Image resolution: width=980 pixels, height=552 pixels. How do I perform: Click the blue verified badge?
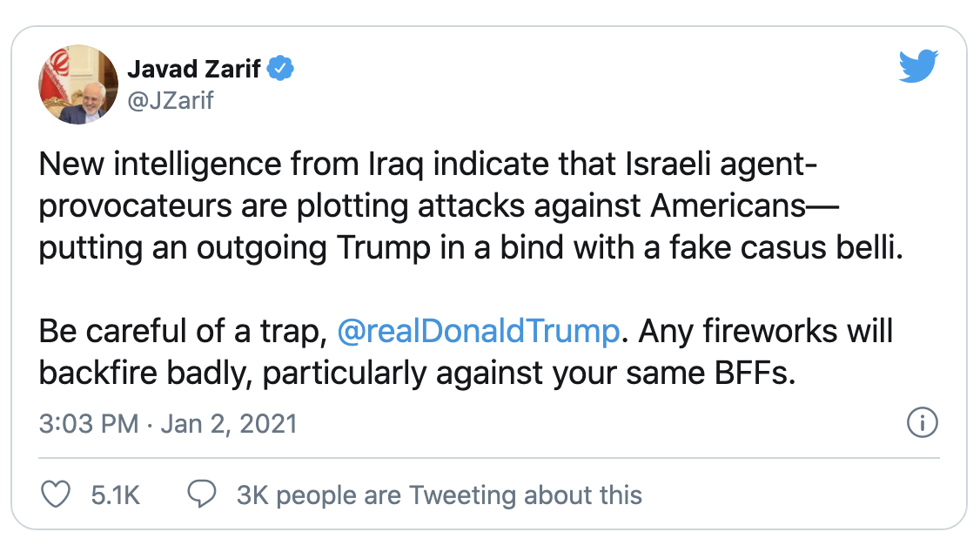coord(280,69)
